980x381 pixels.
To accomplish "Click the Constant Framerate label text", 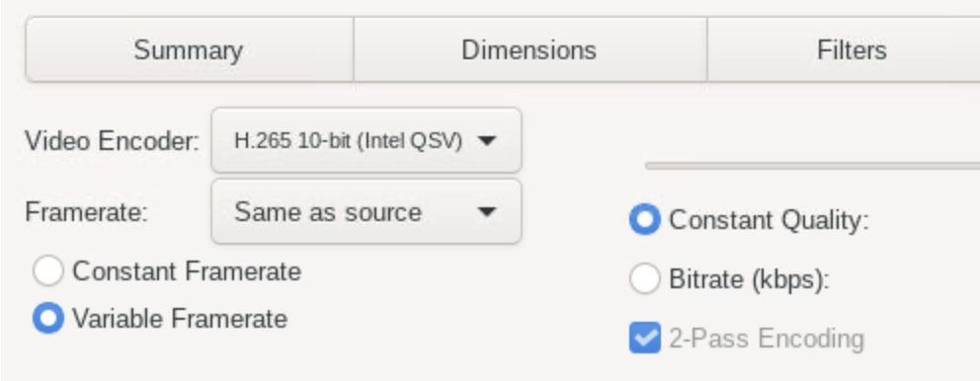I will (187, 271).
